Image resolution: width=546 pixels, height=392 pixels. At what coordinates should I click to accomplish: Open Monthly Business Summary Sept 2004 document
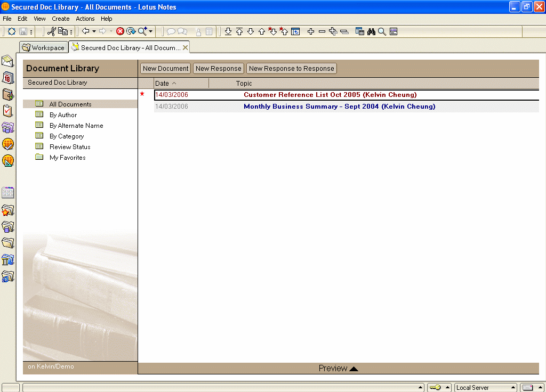339,107
